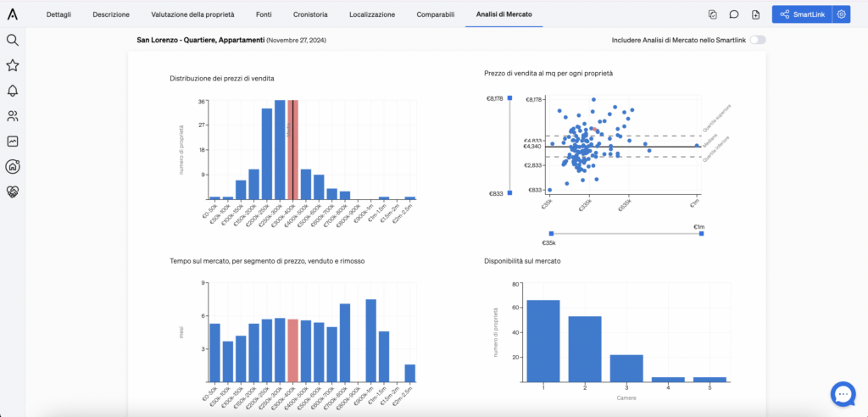Viewport: 868px width, 417px height.
Task: Click the add document icon in header
Action: (755, 14)
